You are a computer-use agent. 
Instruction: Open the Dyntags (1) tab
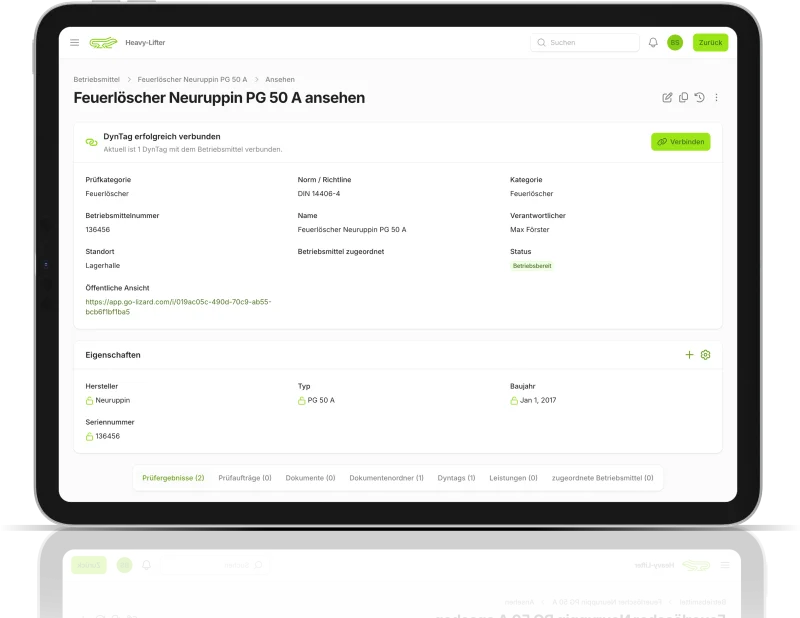pyautogui.click(x=456, y=478)
